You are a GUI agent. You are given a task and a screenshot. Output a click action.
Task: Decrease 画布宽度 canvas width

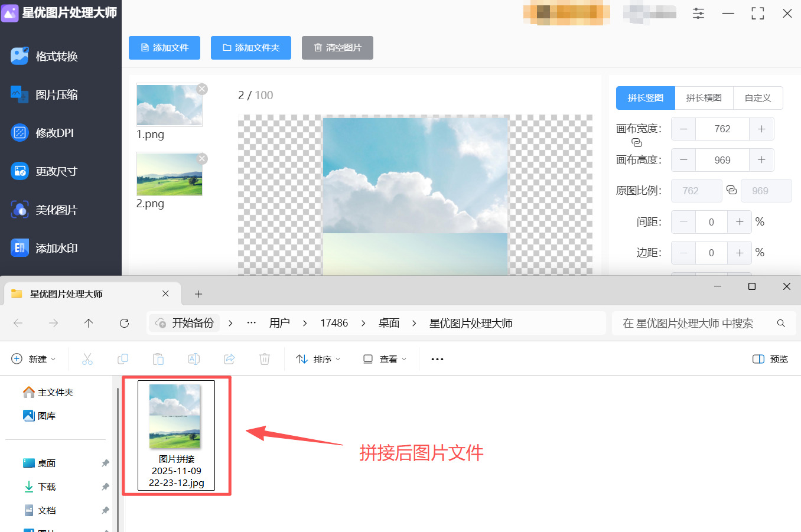683,129
